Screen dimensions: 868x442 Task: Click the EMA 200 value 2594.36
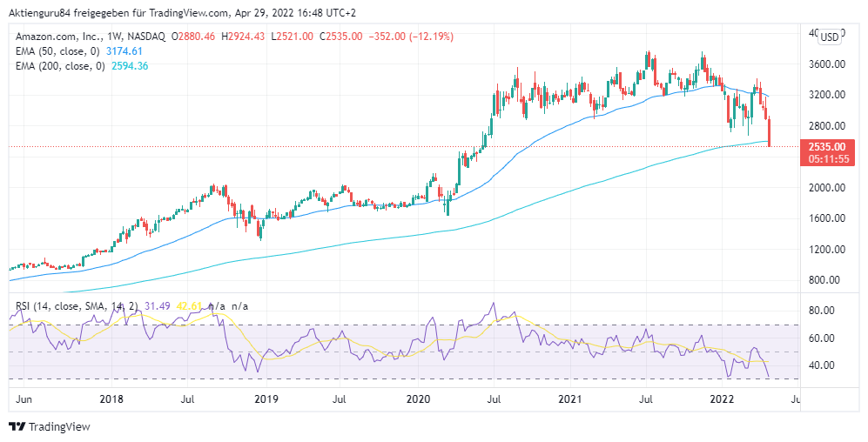[x=130, y=66]
